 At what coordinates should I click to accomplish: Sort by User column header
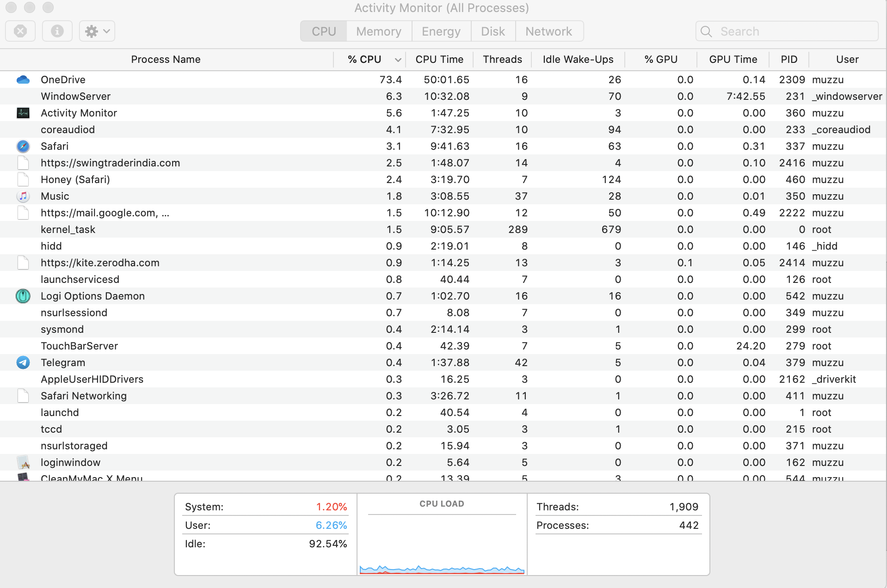coord(847,60)
